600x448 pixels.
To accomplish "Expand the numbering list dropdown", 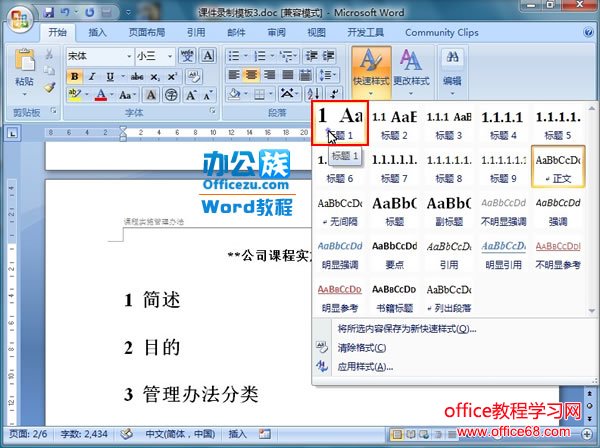I will (x=272, y=56).
